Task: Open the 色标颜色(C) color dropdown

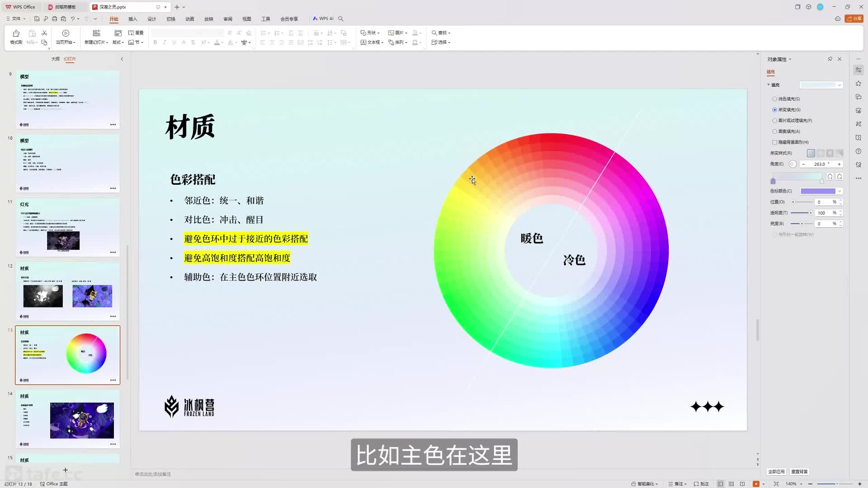Action: [x=821, y=191]
